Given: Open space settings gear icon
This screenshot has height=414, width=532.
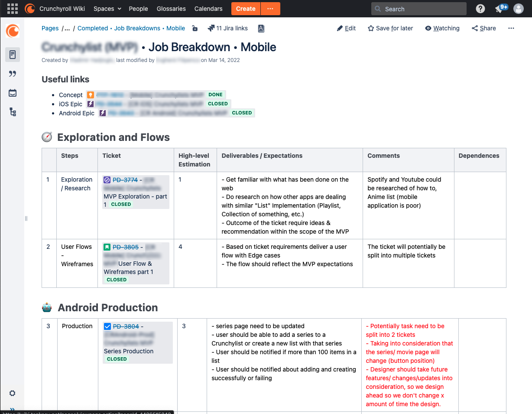Looking at the screenshot, I should (x=13, y=393).
